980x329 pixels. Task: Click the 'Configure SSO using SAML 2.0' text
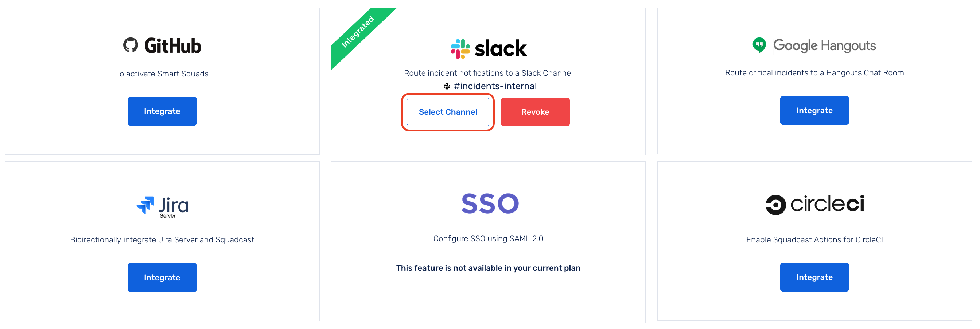[x=488, y=239]
